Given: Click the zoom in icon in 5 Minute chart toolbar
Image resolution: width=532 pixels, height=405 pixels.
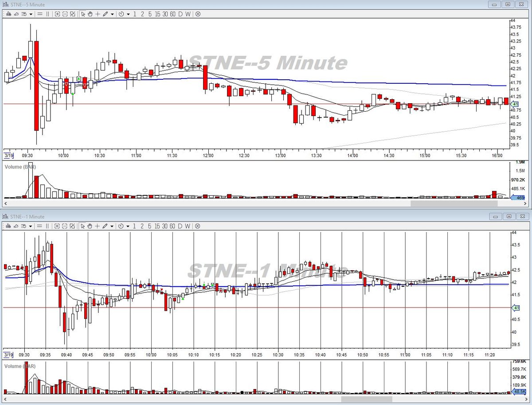Looking at the screenshot, I should coord(58,14).
